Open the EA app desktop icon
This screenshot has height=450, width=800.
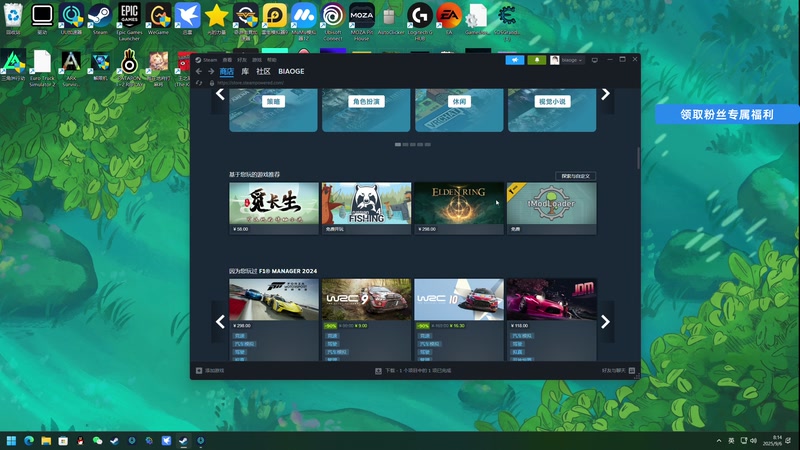coord(449,19)
